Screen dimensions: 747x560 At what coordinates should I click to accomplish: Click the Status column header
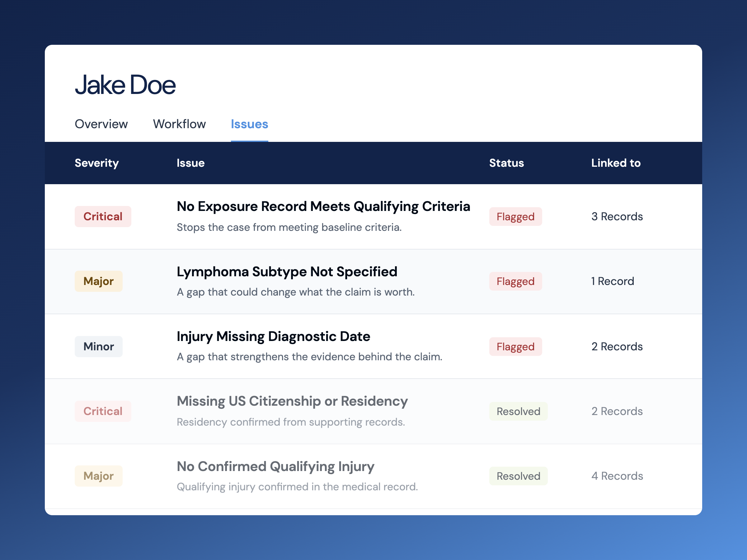(506, 163)
